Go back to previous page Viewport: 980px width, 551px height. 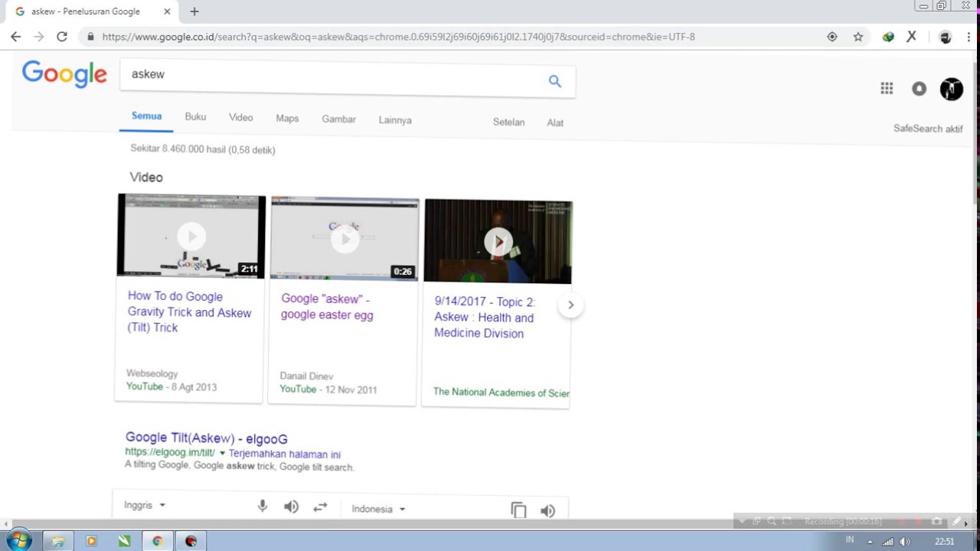tap(15, 37)
